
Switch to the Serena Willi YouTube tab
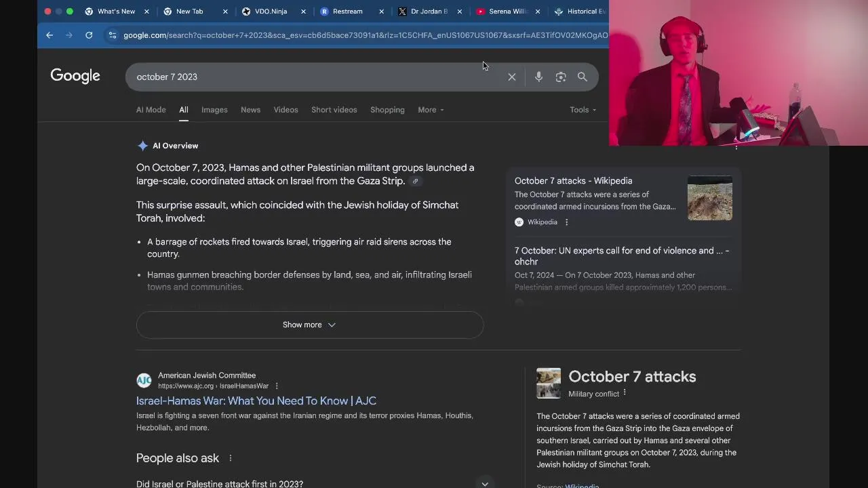click(507, 12)
